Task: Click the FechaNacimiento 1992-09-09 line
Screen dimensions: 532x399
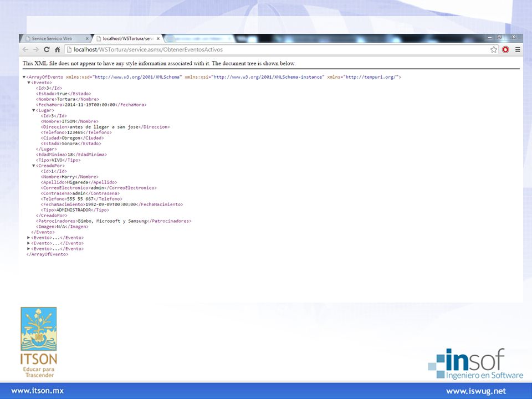Action: (111, 204)
